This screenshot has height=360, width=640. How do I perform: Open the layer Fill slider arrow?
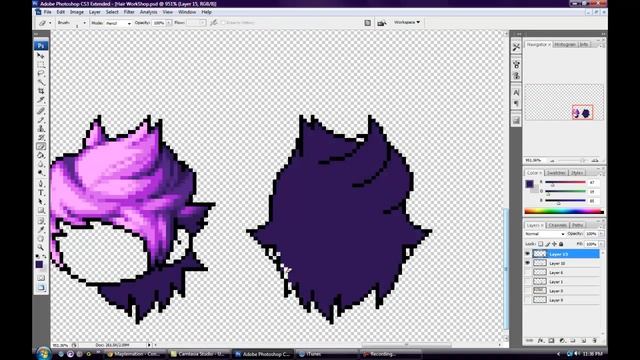click(601, 244)
